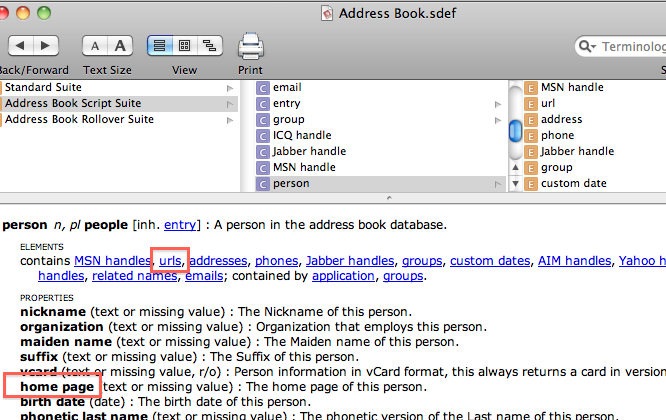Click element icon beside Jabber handle in right column
Image resolution: width=666 pixels, height=420 pixels.
tap(531, 152)
